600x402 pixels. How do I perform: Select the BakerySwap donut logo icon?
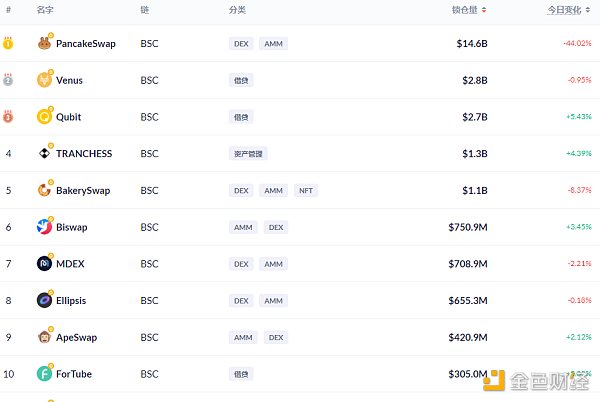point(44,190)
